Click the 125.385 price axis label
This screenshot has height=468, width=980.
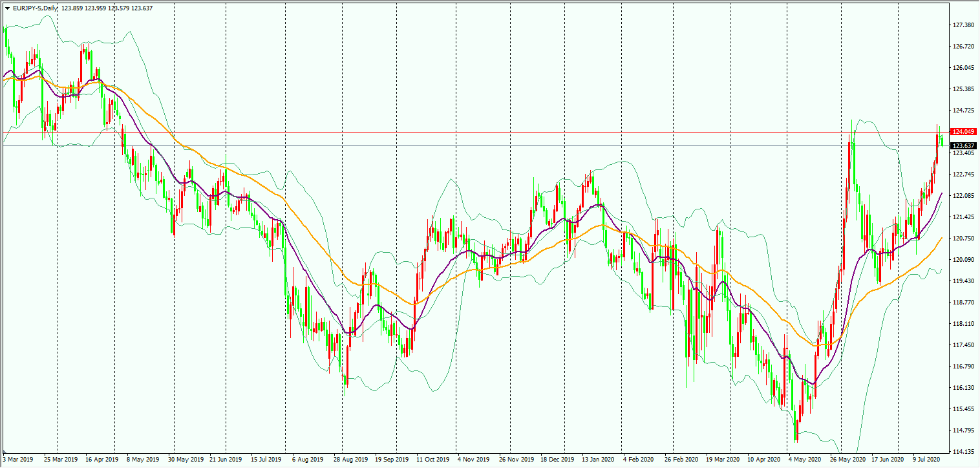[964, 89]
